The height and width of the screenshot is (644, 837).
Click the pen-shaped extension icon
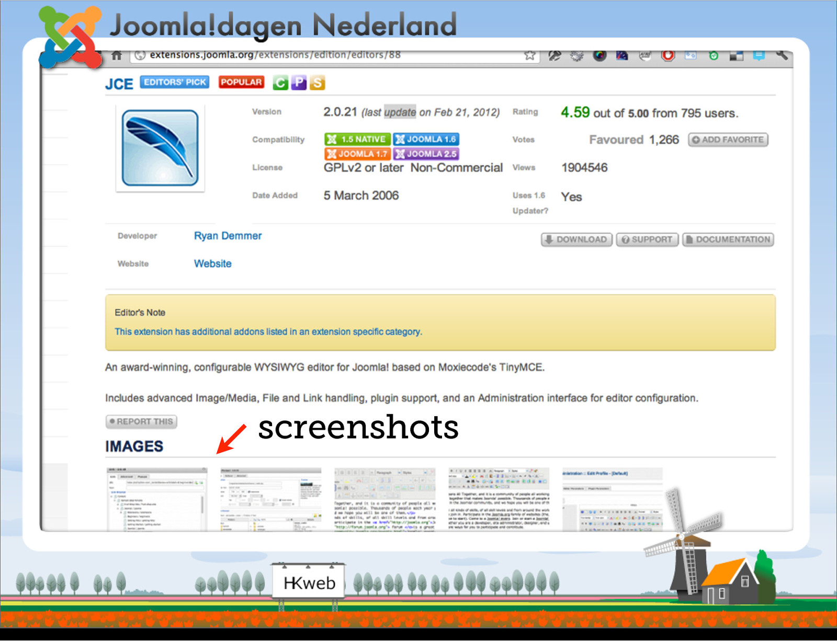(554, 55)
